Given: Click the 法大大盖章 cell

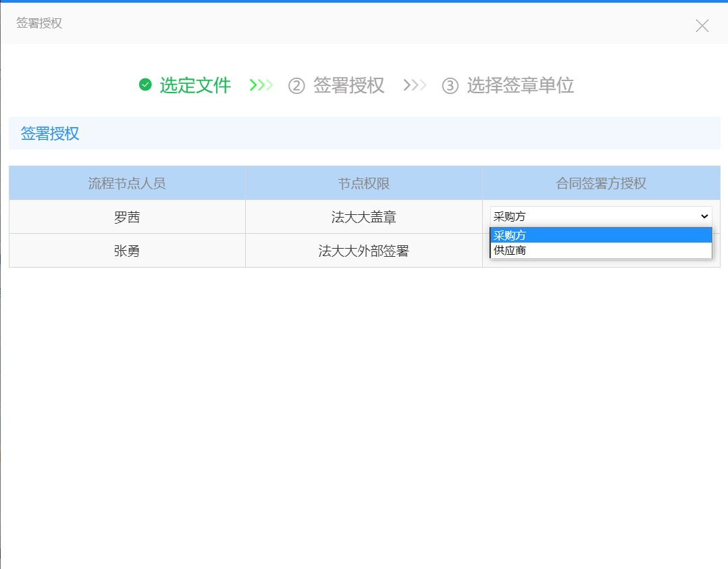Looking at the screenshot, I should point(363,217).
